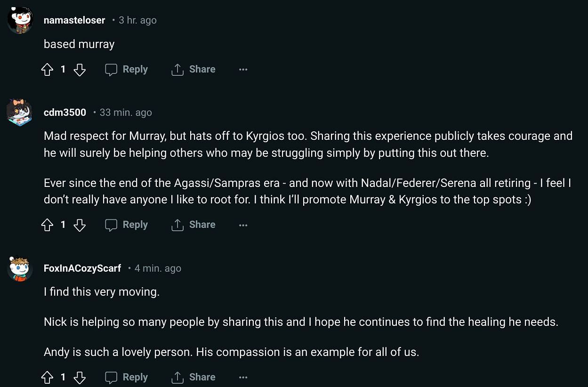Downvote FoxInACozyScarf's comment
The width and height of the screenshot is (588, 387).
click(x=80, y=377)
